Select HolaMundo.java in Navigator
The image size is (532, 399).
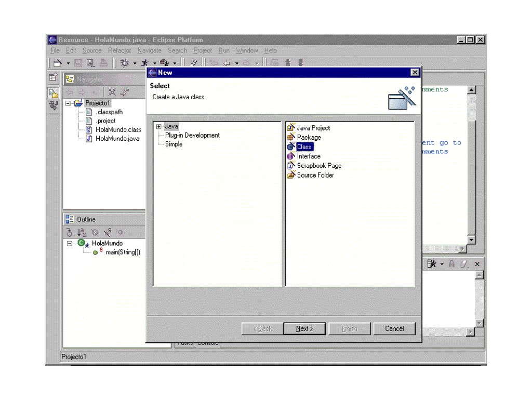(x=117, y=138)
